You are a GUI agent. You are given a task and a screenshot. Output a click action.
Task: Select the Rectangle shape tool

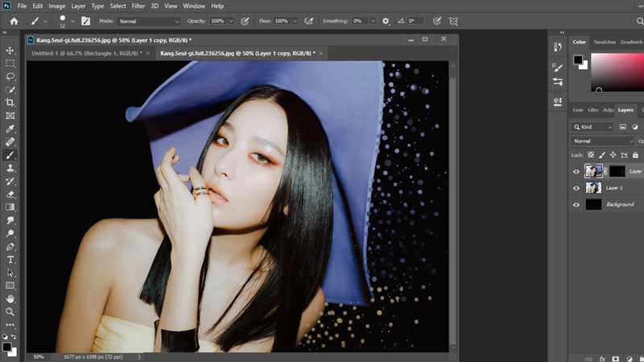[x=10, y=286]
